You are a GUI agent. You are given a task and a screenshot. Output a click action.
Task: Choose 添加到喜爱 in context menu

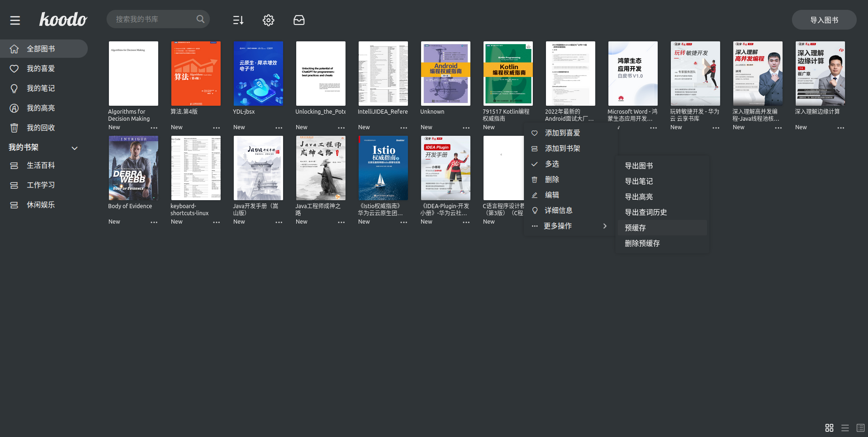571,133
